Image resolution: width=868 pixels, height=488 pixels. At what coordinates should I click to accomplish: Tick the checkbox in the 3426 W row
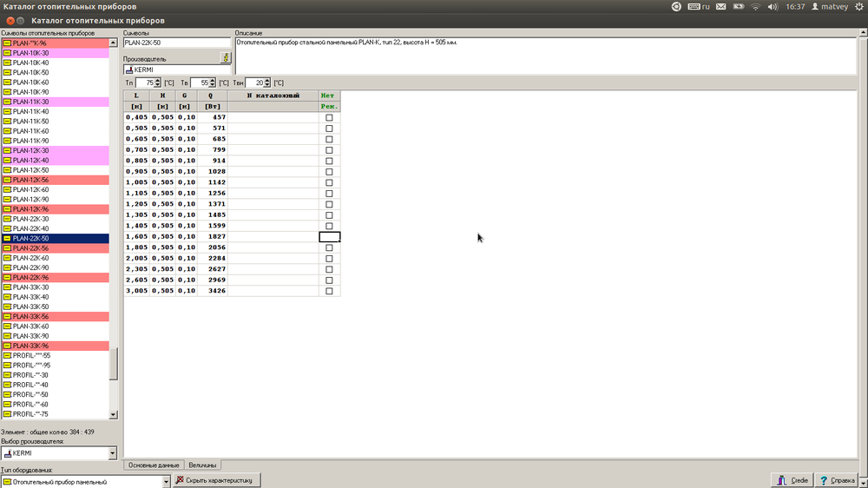click(x=329, y=291)
